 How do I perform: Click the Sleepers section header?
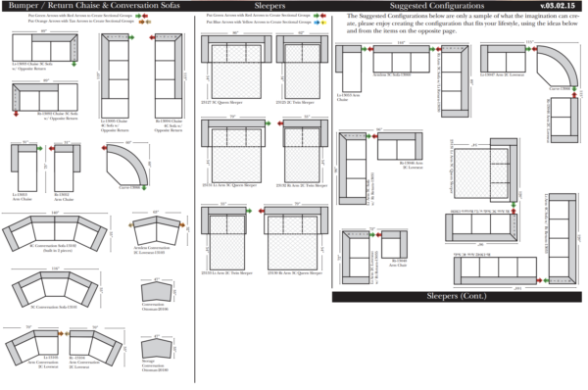[x=269, y=6]
